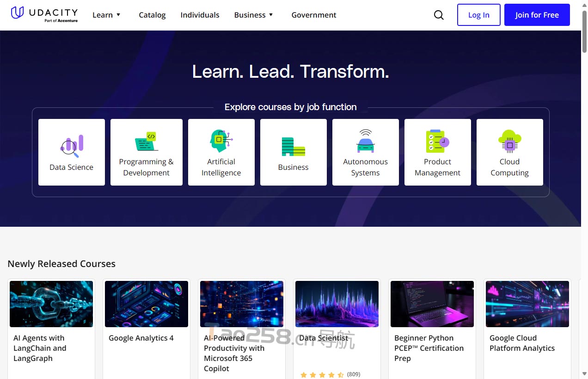The height and width of the screenshot is (379, 588).
Task: Open AI-Powered Productivity course thumbnail
Action: 242,304
